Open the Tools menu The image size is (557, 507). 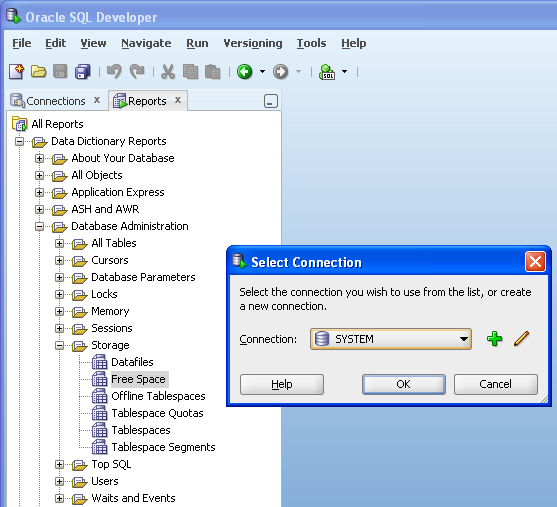[x=311, y=43]
